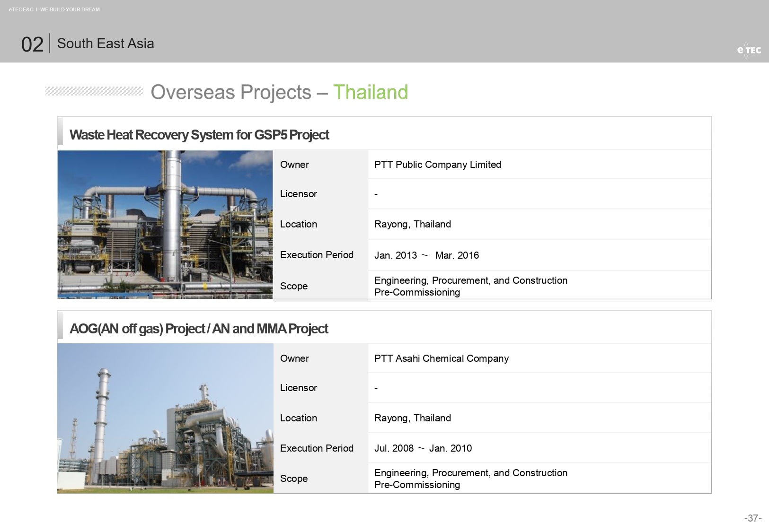769x532 pixels.
Task: Select the AOG plant photo
Action: pos(165,419)
